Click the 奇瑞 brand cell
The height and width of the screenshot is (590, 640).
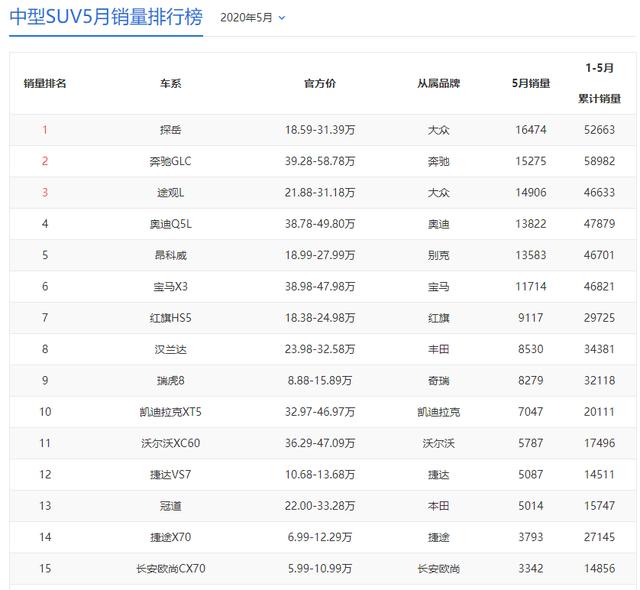[x=438, y=381]
